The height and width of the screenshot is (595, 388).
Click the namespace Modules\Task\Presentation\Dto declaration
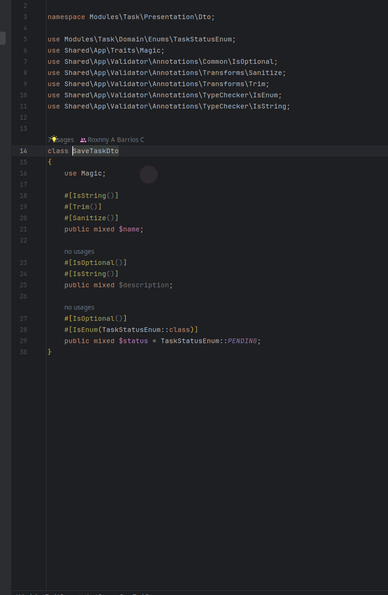coord(131,17)
